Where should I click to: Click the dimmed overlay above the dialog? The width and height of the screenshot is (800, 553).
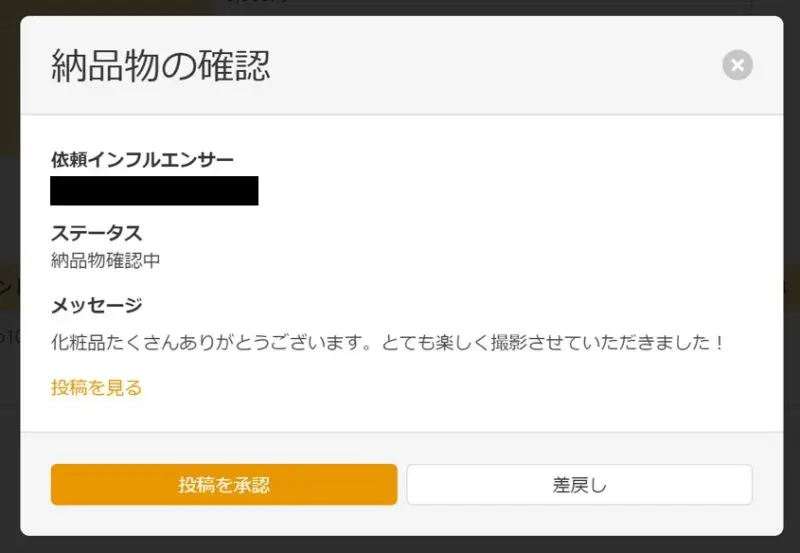(400, 7)
